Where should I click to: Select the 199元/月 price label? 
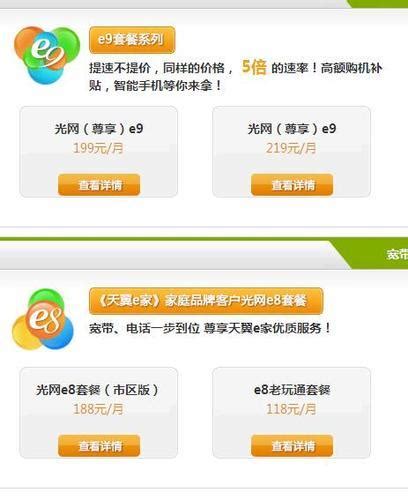98,148
